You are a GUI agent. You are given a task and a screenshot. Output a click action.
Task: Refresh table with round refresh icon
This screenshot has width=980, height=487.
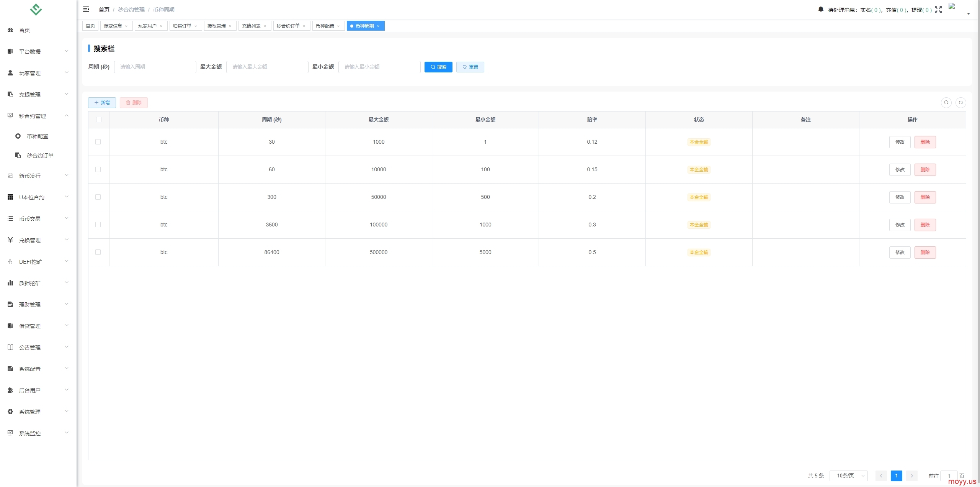[x=961, y=102]
